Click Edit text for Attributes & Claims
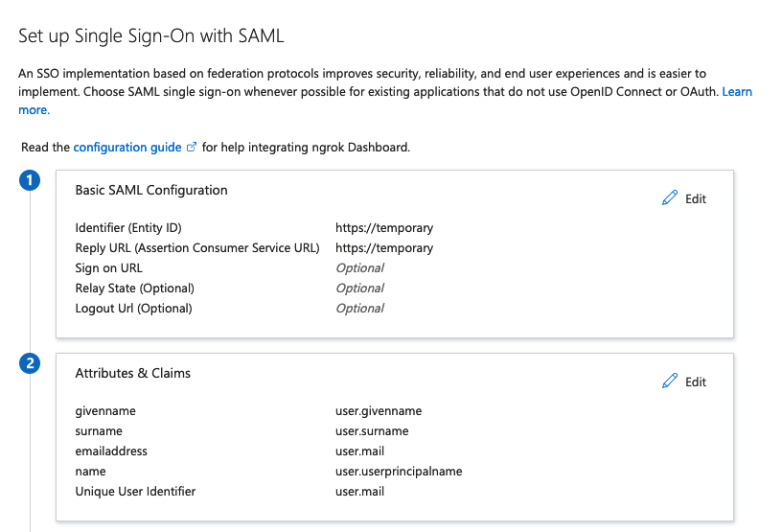This screenshot has width=782, height=532. (695, 382)
